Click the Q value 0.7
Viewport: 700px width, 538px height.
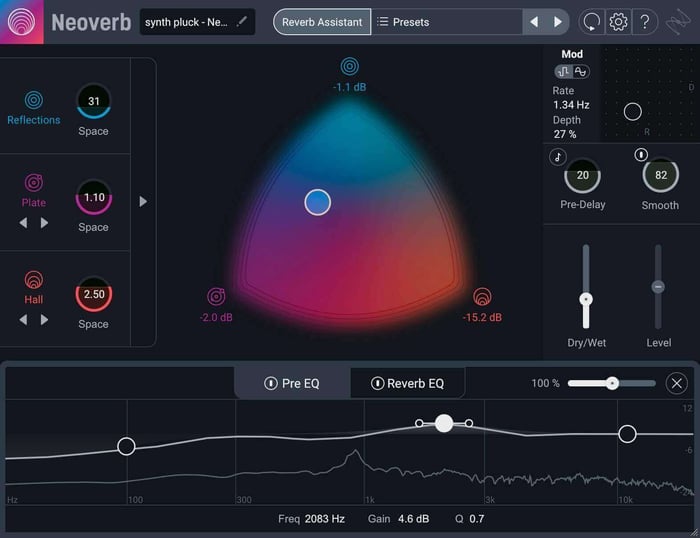click(476, 519)
